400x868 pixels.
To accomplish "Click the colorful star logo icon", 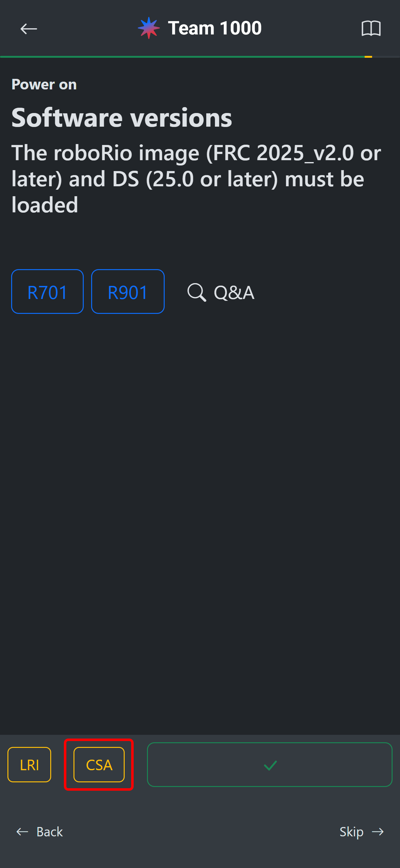I will (149, 28).
